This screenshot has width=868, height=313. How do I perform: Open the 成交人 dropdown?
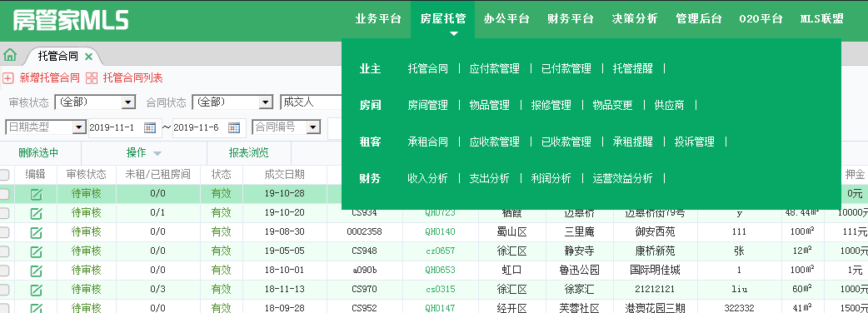(x=311, y=102)
